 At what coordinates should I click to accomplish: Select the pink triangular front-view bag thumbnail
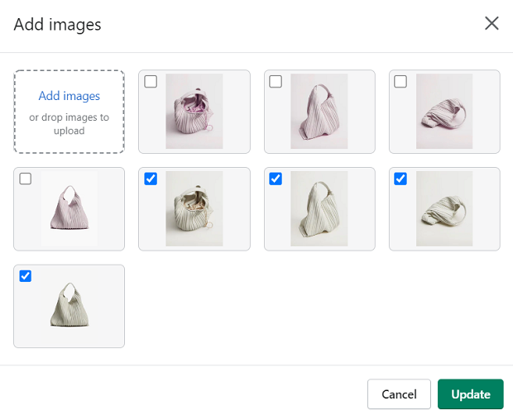click(69, 208)
